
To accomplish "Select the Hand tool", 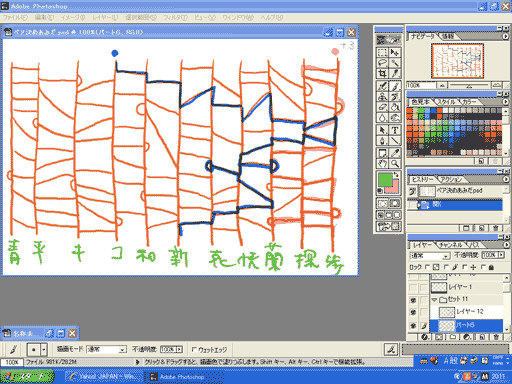I will pyautogui.click(x=382, y=163).
